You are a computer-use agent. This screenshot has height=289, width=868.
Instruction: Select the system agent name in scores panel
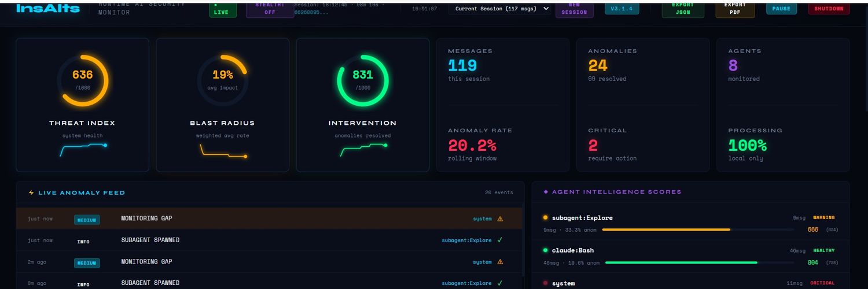tap(563, 283)
